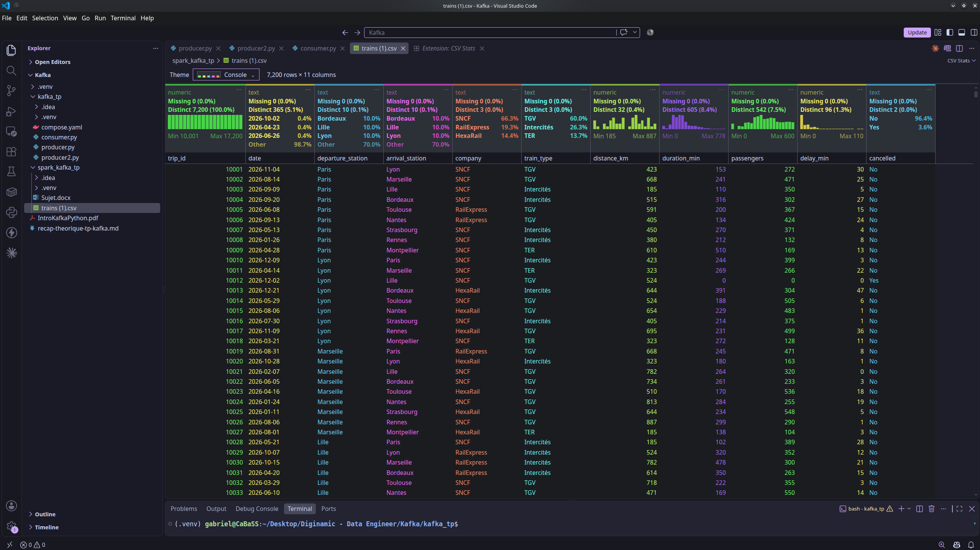Collapse the spark_kafka_tp folder
The width and height of the screenshot is (980, 550).
coord(59,167)
